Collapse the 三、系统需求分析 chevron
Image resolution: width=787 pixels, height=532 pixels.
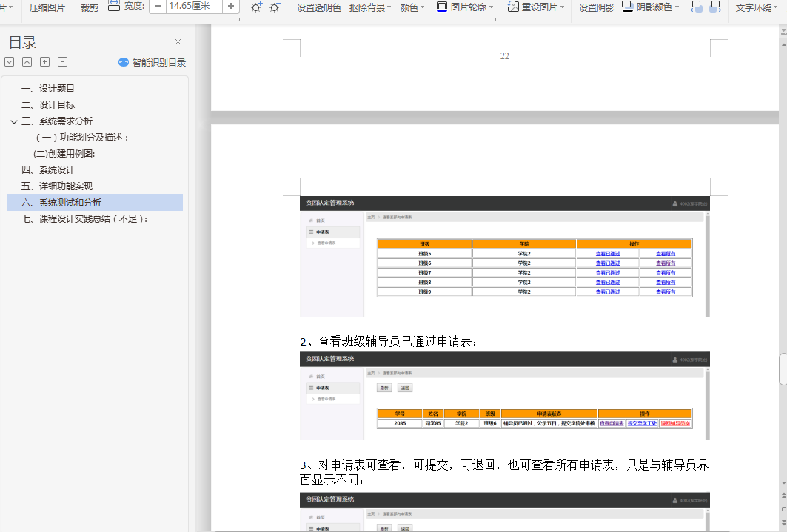[x=14, y=121]
